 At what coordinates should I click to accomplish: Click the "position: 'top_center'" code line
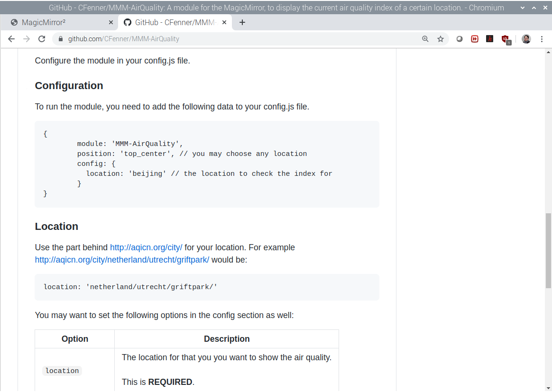pos(192,154)
